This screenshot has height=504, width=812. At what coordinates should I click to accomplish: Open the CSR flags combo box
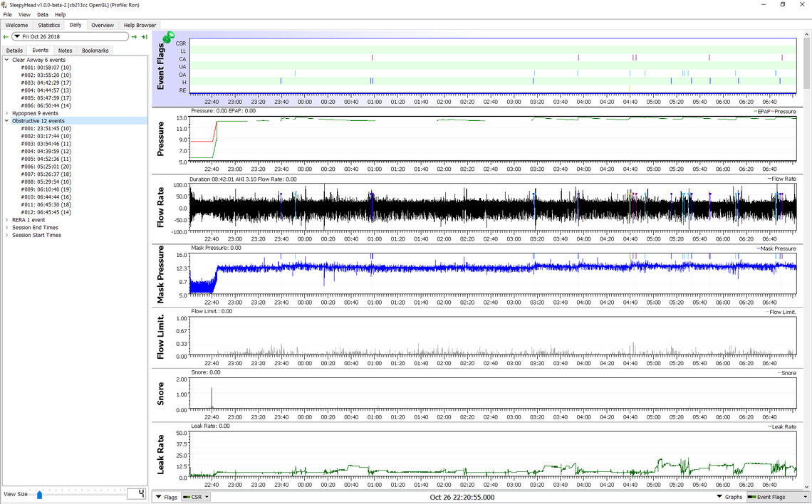(x=196, y=497)
